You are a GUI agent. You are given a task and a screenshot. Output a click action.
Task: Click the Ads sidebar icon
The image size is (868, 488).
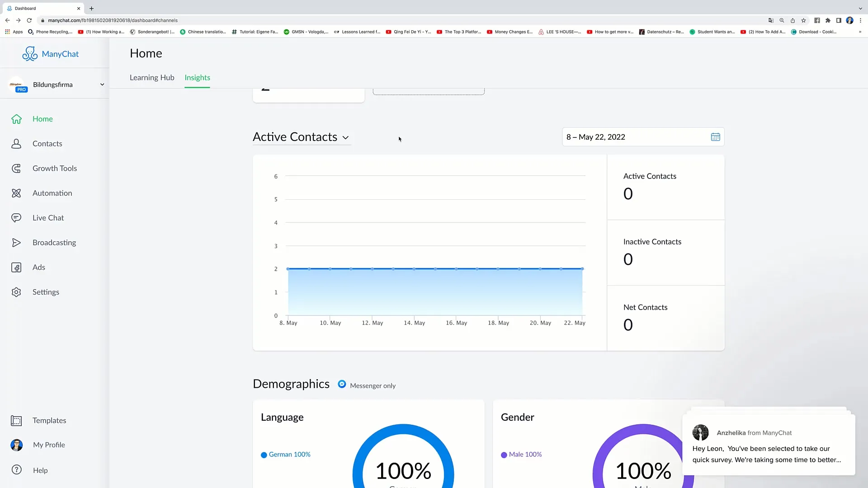[16, 267]
